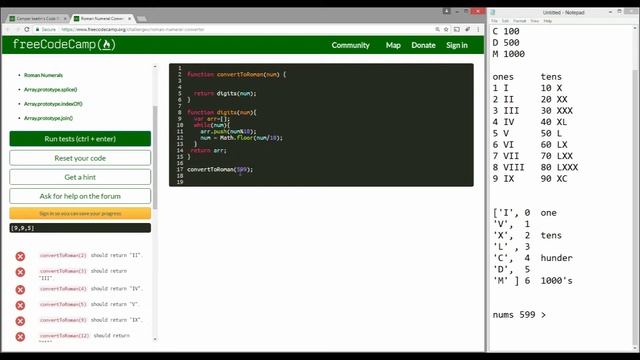Click the return digits(num) line in the editor
The height and width of the screenshot is (360, 640).
225,93
